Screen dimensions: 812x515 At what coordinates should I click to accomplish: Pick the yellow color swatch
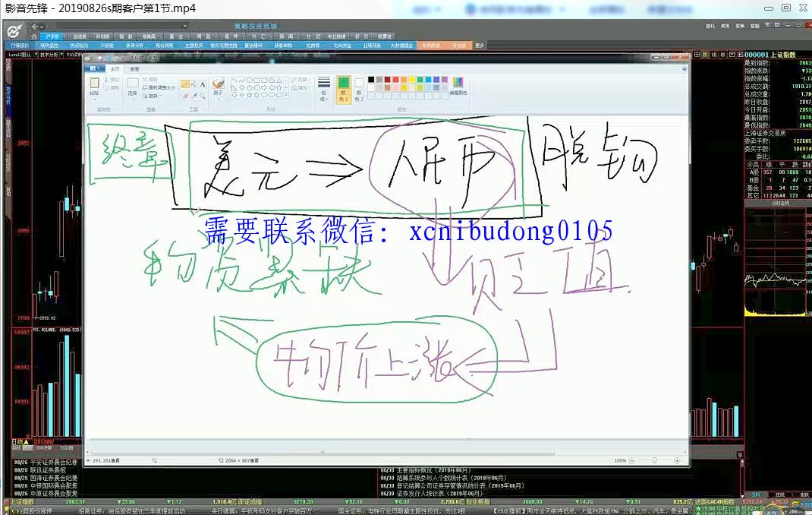pos(412,79)
